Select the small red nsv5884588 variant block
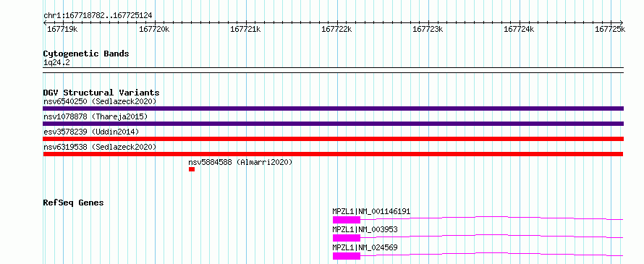Image resolution: width=644 pixels, height=264 pixels. coord(192,169)
